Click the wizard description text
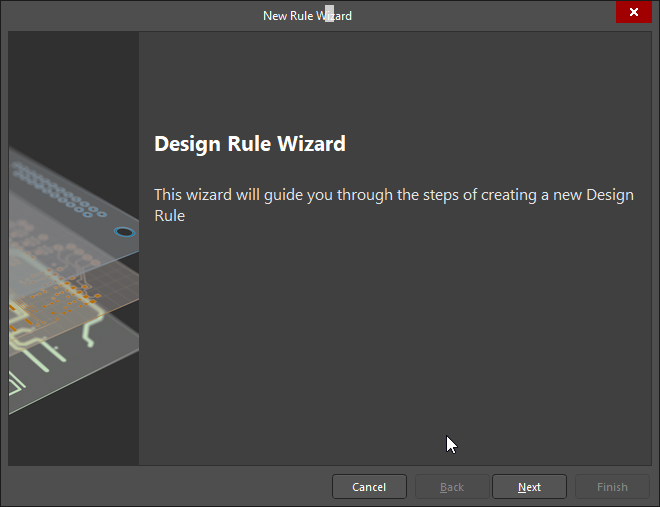 [394, 205]
